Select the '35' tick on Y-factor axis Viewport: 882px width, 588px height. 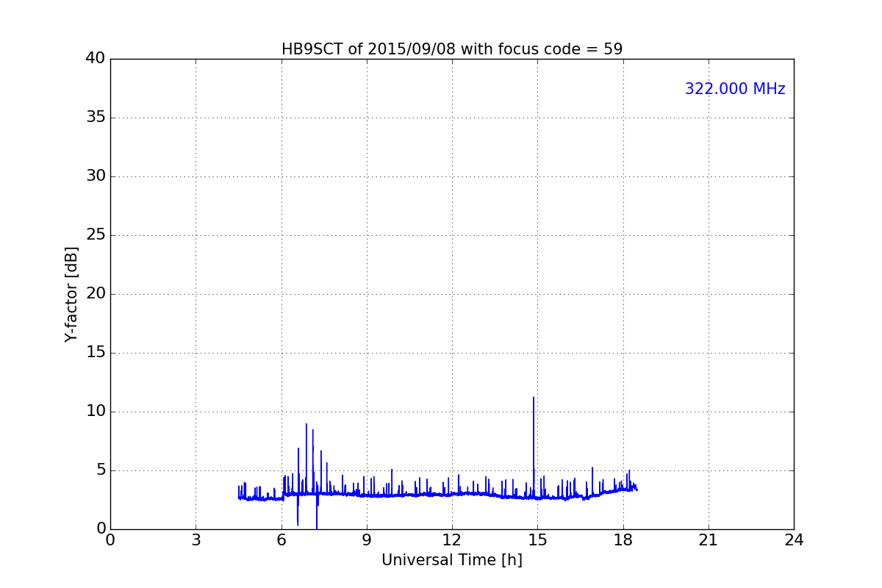coord(96,118)
